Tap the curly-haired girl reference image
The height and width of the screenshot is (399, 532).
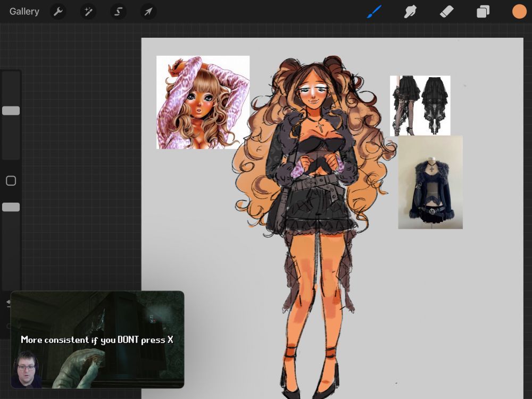(x=203, y=102)
